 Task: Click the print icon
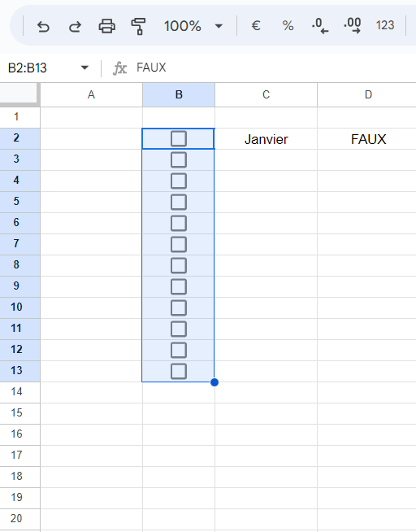(x=106, y=26)
